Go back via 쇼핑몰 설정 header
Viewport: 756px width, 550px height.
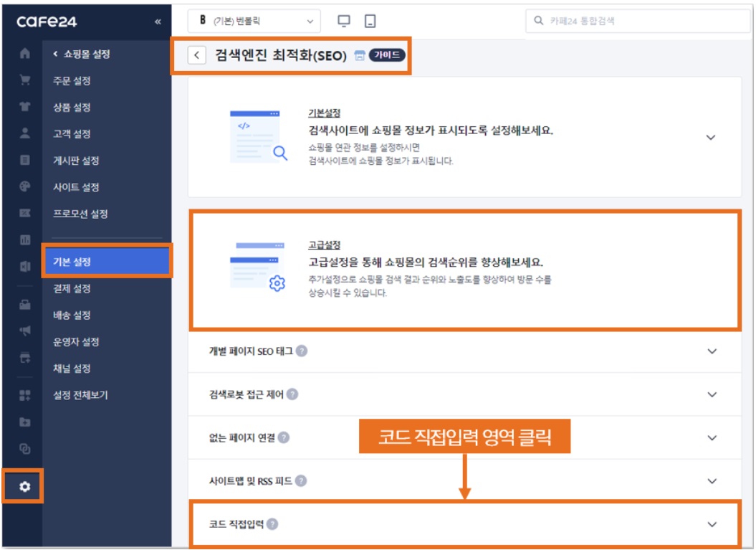pos(82,54)
